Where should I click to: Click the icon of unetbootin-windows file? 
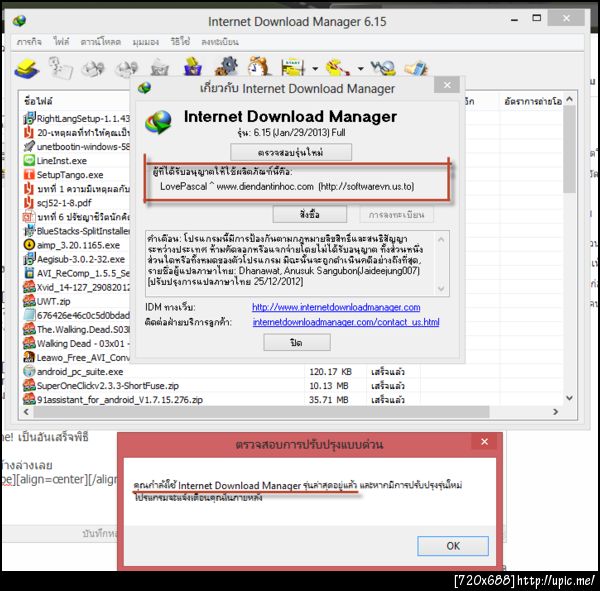tap(29, 146)
